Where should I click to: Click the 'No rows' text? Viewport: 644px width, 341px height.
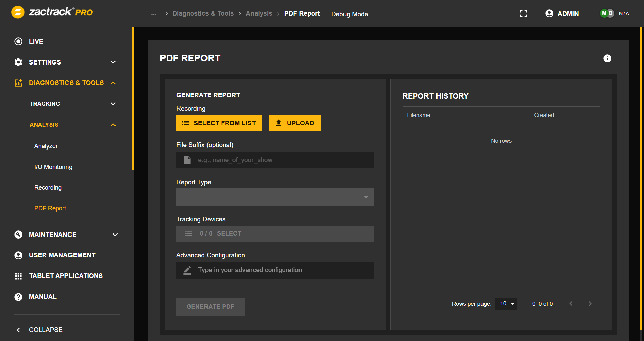tap(501, 141)
